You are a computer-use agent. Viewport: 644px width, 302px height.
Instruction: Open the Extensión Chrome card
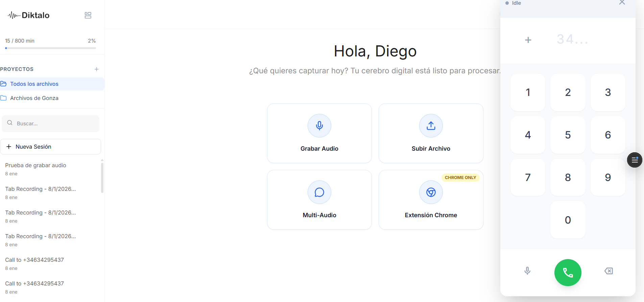click(431, 200)
